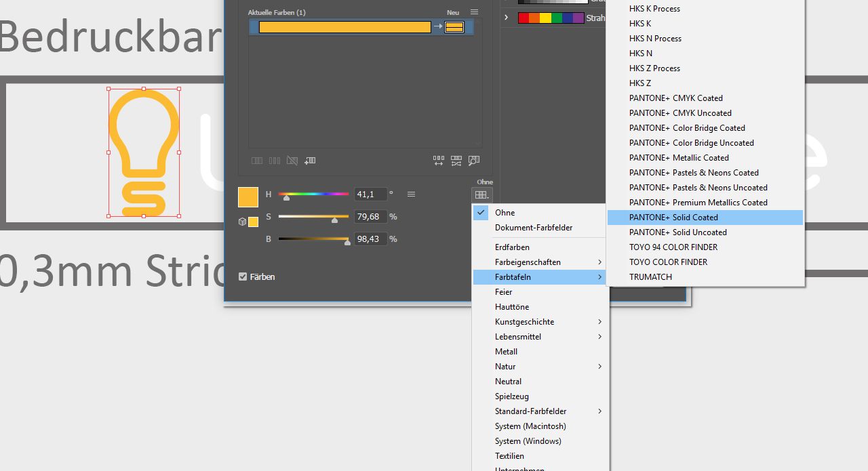Open the Aktuelle Farben panel menu icon
This screenshot has width=868, height=471.
coord(474,12)
